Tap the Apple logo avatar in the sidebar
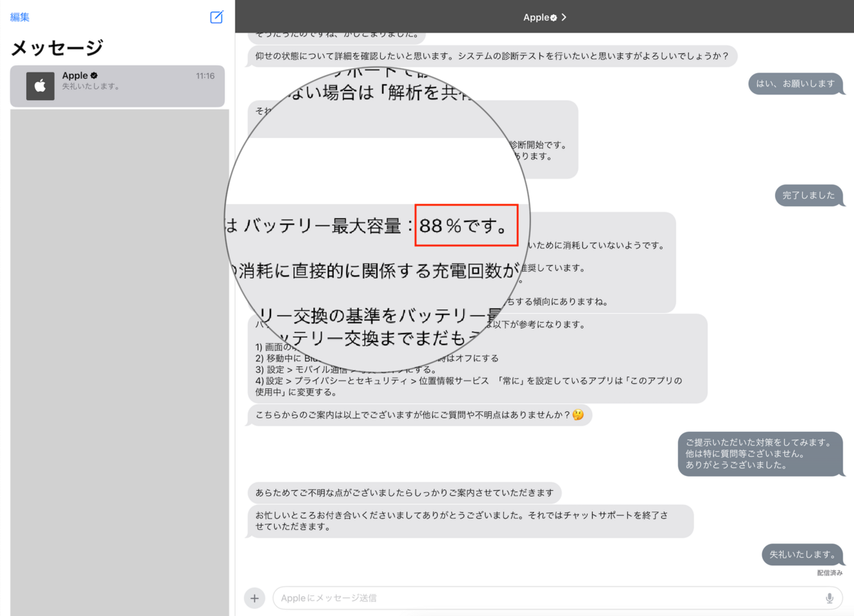The width and height of the screenshot is (854, 616). click(40, 86)
